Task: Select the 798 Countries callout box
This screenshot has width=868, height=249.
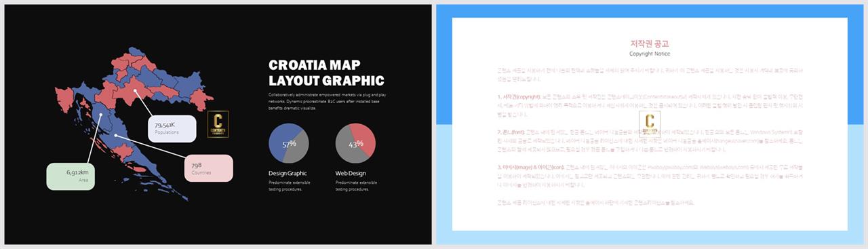Action: click(209, 168)
